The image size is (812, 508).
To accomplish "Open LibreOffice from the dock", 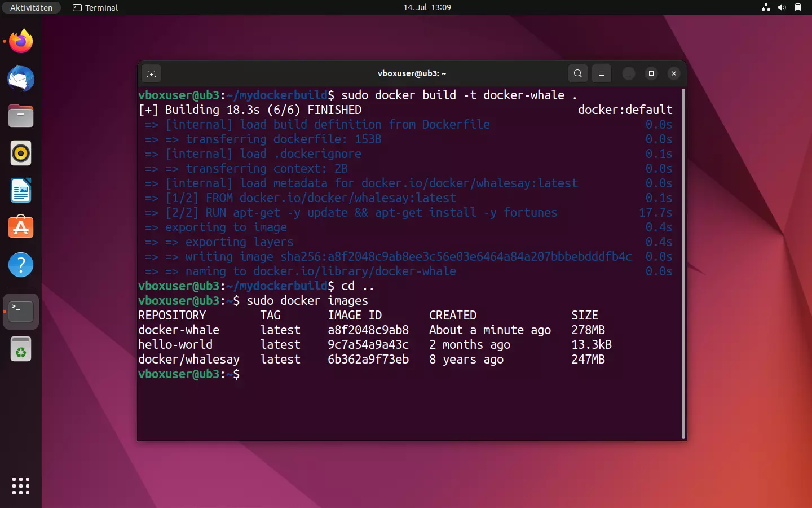I will tap(20, 190).
